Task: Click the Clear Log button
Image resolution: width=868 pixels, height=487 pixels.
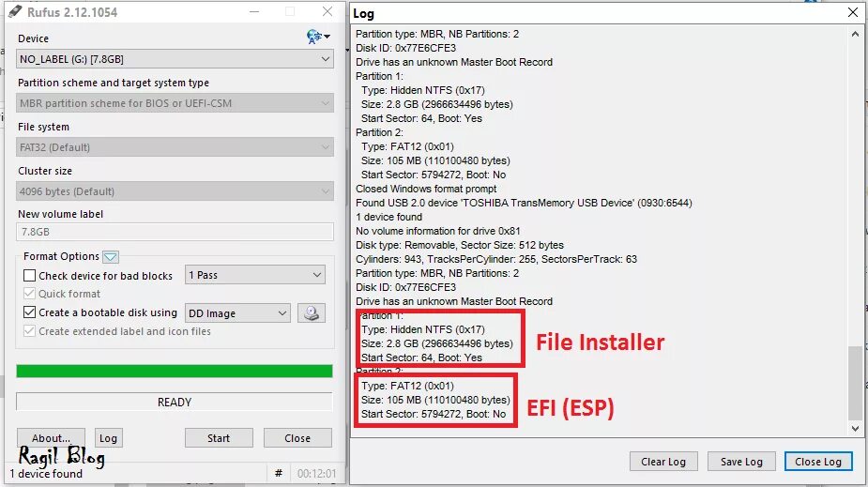Action: 663,462
